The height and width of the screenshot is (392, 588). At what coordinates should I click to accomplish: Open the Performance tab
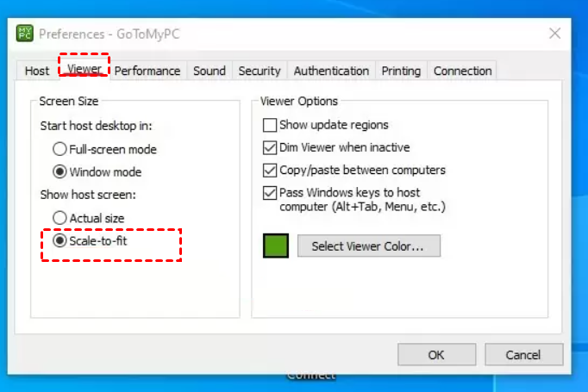(x=147, y=71)
